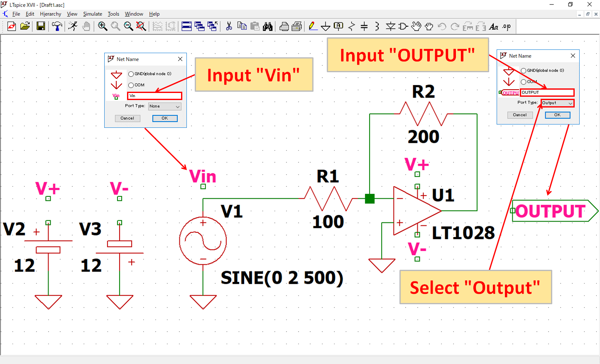Add a SPICE directive with .op tool
The width and height of the screenshot is (600, 364).
click(x=506, y=26)
